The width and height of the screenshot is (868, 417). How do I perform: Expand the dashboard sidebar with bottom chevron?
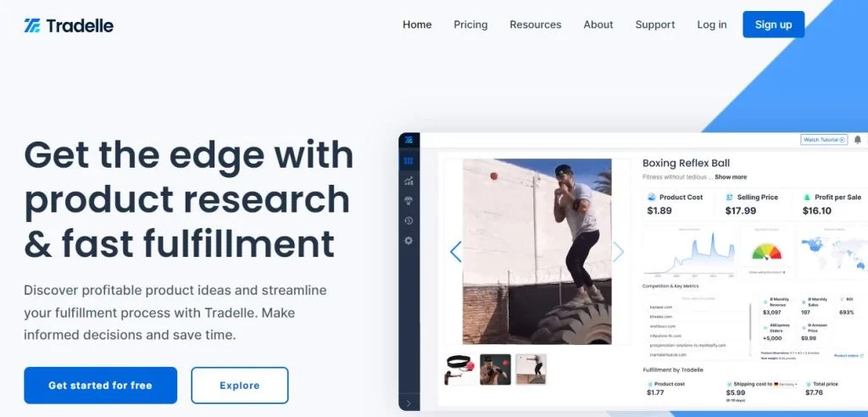(x=409, y=403)
